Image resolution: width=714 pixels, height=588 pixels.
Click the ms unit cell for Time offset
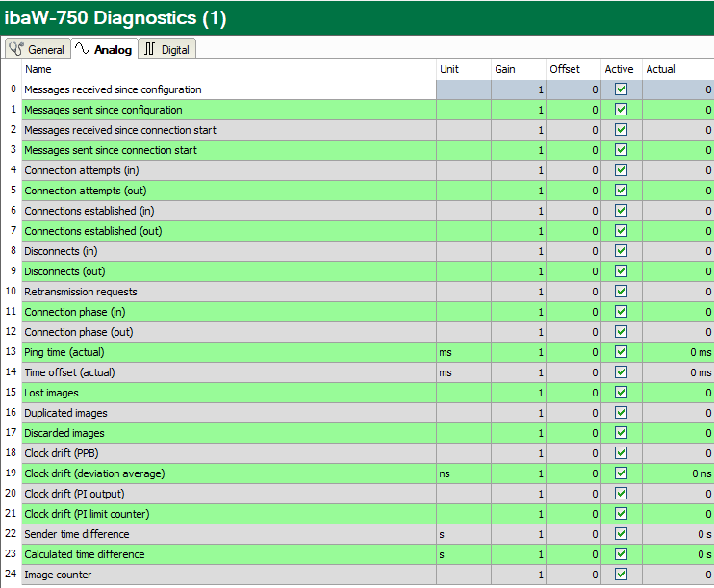[x=464, y=372]
